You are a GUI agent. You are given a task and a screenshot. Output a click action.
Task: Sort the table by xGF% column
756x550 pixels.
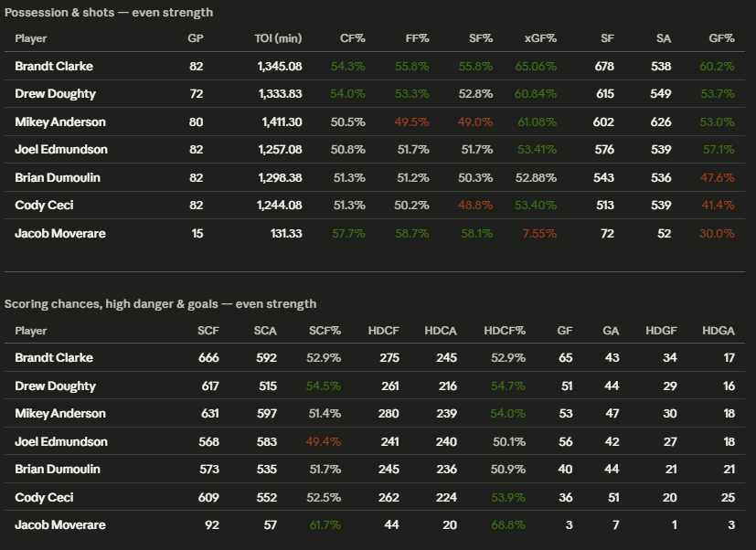pyautogui.click(x=540, y=38)
